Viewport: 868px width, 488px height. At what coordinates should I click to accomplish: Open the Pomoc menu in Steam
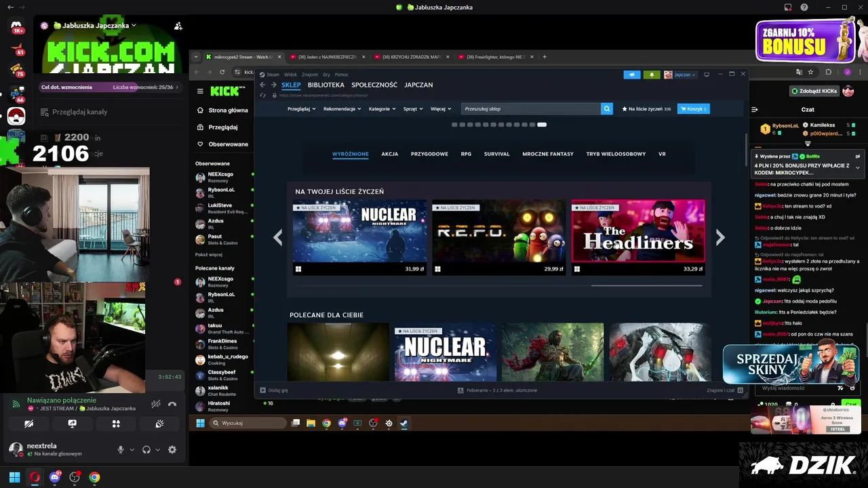click(342, 75)
